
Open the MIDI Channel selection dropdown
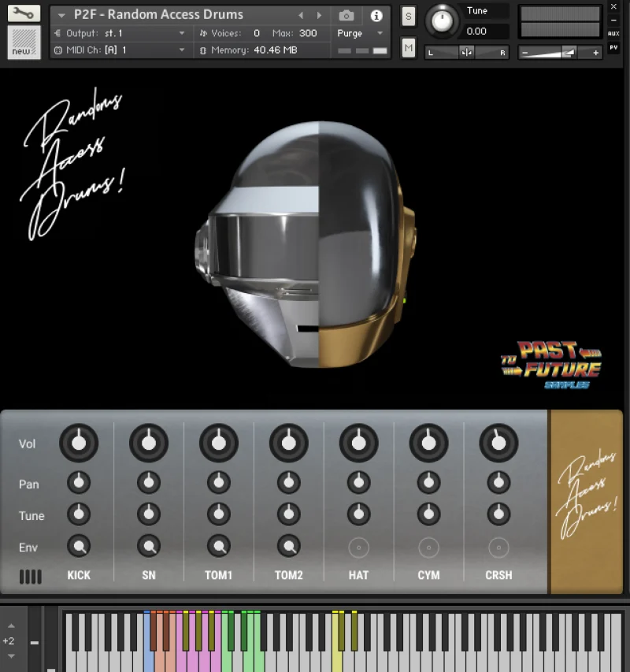118,50
